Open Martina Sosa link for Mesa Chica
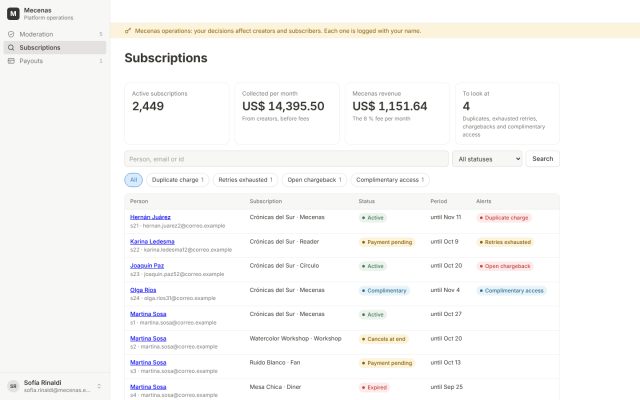 coord(148,387)
